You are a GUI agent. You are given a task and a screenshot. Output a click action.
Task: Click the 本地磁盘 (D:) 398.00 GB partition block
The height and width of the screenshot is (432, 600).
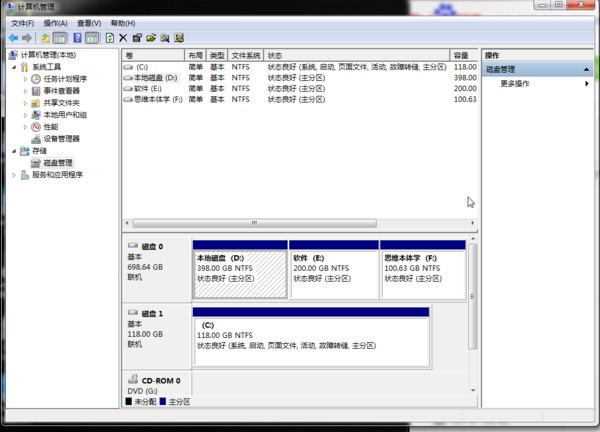point(240,269)
